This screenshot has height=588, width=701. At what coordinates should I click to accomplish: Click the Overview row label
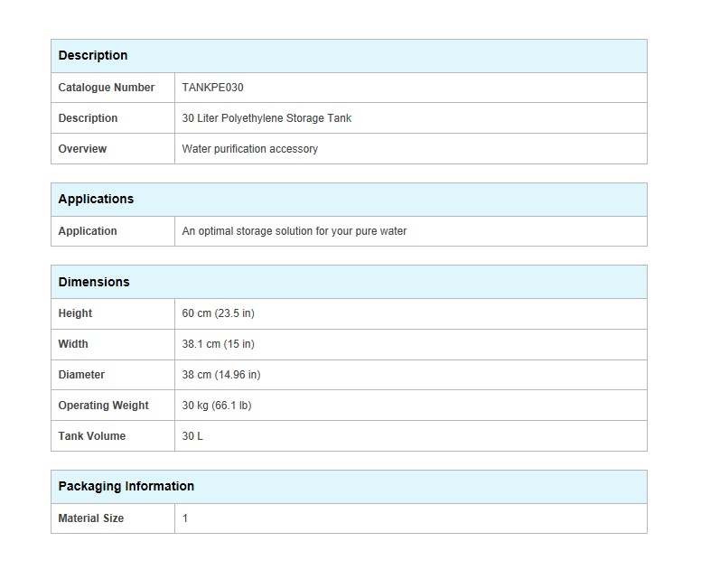coord(83,149)
